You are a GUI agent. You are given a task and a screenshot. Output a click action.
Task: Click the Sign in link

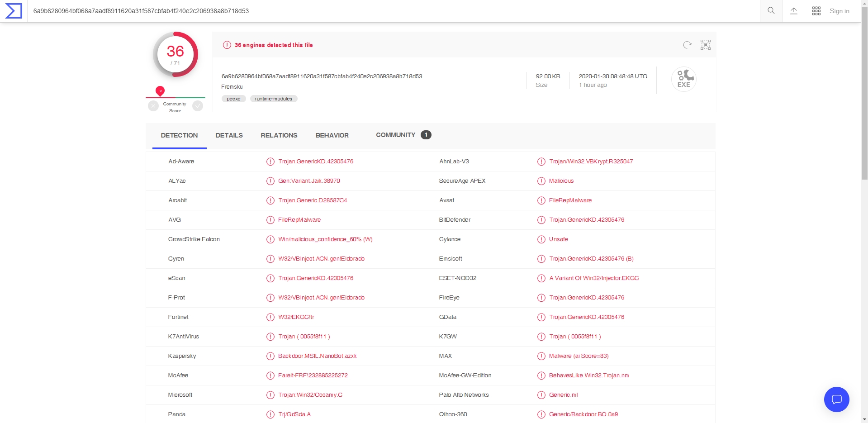point(839,11)
